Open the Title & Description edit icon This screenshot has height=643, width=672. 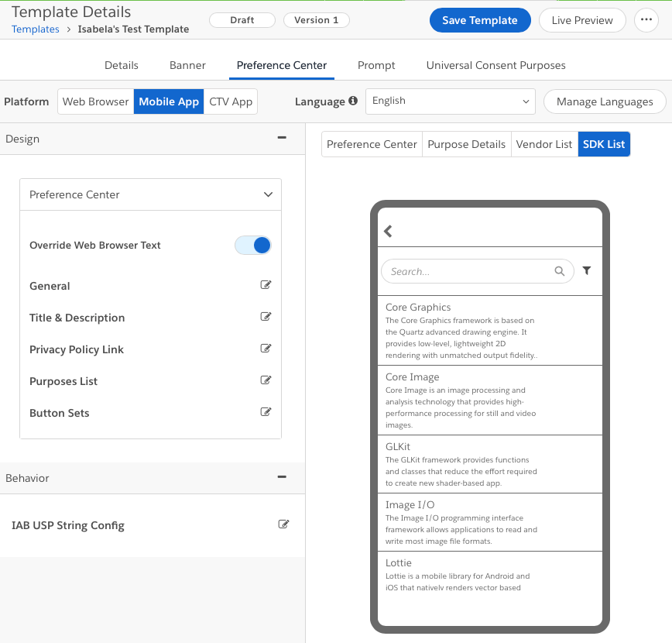tap(266, 317)
